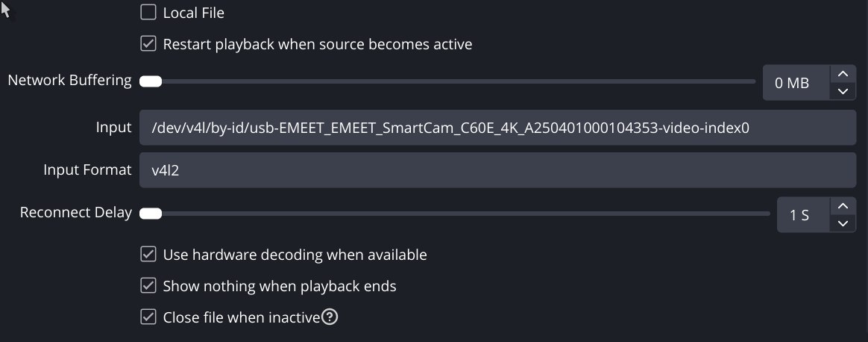Increase Reconnect Delay with the up arrow
Screen dimensions: 868x342
click(x=843, y=206)
